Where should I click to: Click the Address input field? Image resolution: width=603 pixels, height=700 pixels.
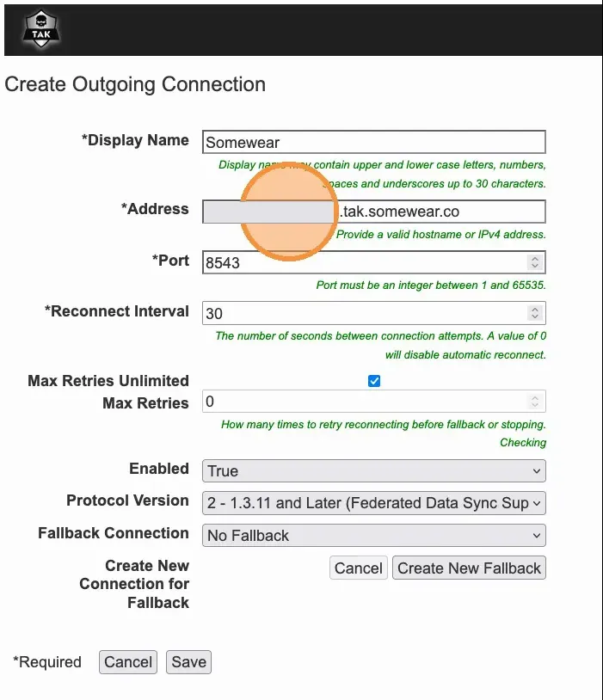(x=374, y=212)
